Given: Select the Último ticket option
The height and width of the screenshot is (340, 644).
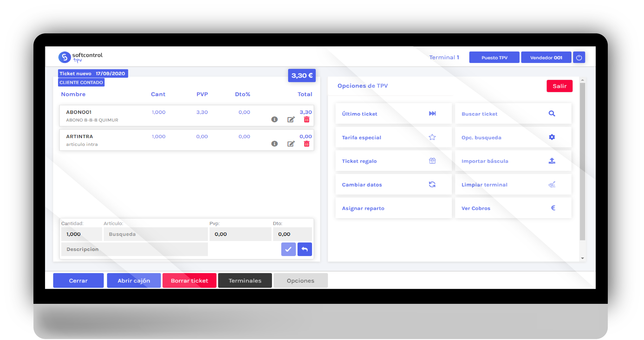Looking at the screenshot, I should pos(394,114).
